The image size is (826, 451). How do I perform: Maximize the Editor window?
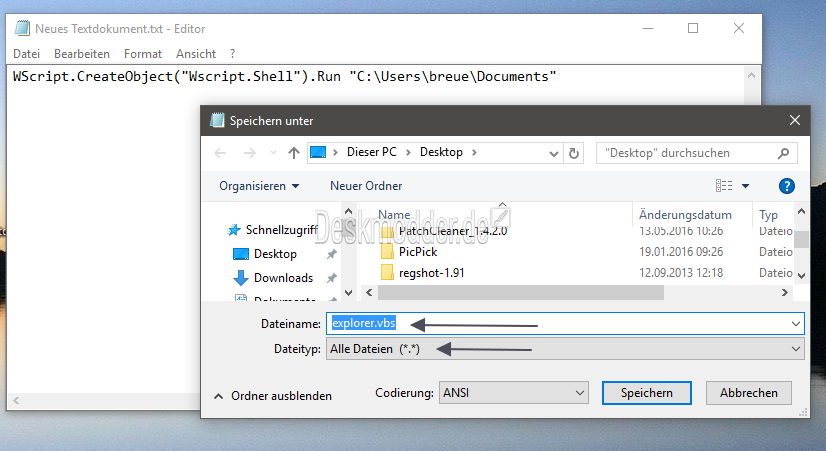click(x=693, y=28)
